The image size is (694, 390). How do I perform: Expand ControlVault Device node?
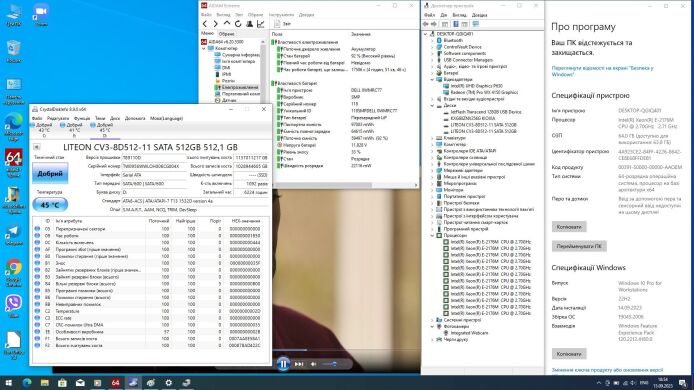[432, 47]
